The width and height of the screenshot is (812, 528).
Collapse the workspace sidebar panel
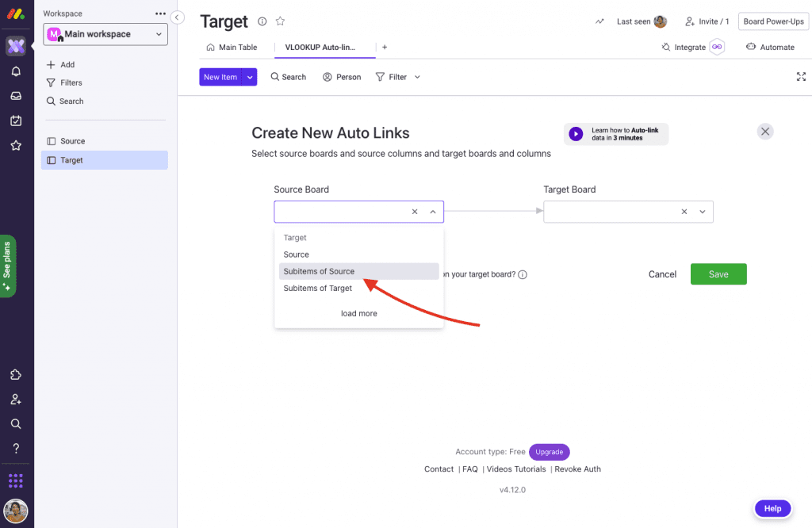click(177, 17)
